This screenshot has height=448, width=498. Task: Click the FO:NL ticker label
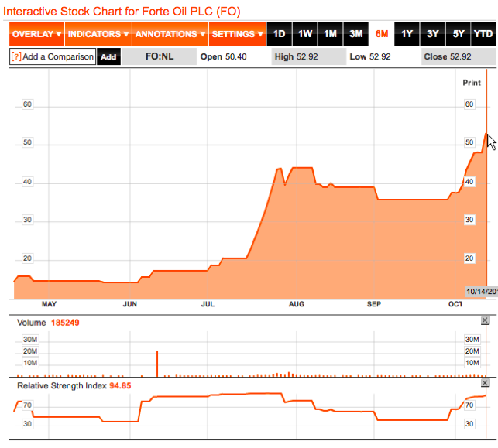[x=160, y=56]
